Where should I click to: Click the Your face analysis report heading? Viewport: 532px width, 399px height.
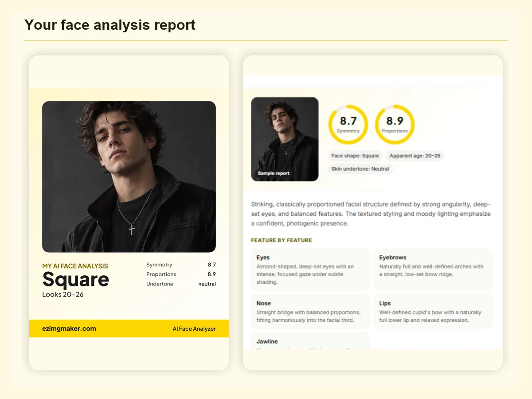click(110, 25)
